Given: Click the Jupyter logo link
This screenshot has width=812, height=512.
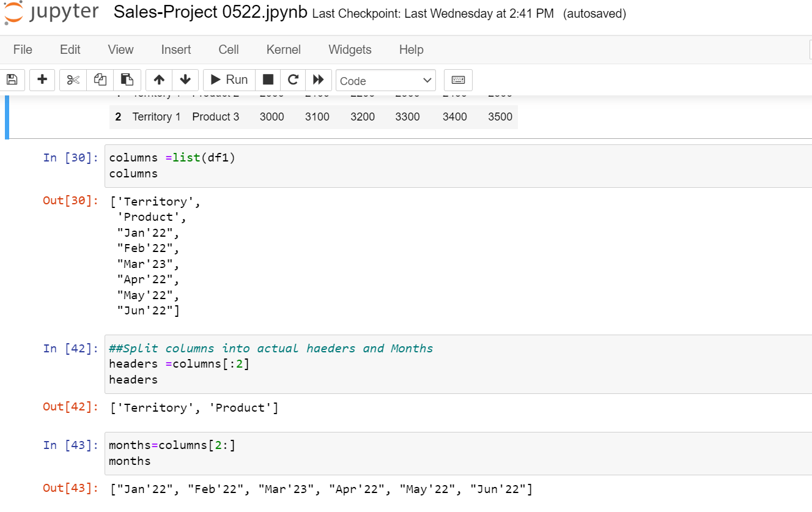Looking at the screenshot, I should [x=51, y=13].
